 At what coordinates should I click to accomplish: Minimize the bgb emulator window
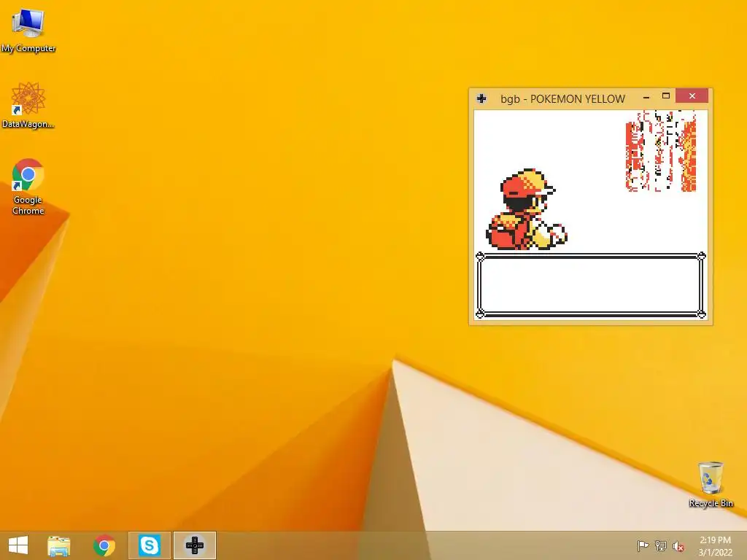click(646, 97)
